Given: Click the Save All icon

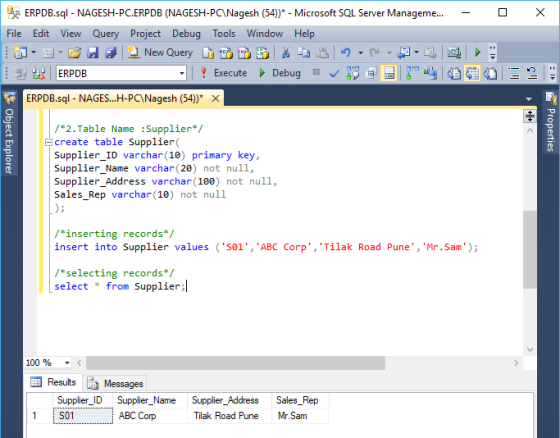Looking at the screenshot, I should 111,53.
